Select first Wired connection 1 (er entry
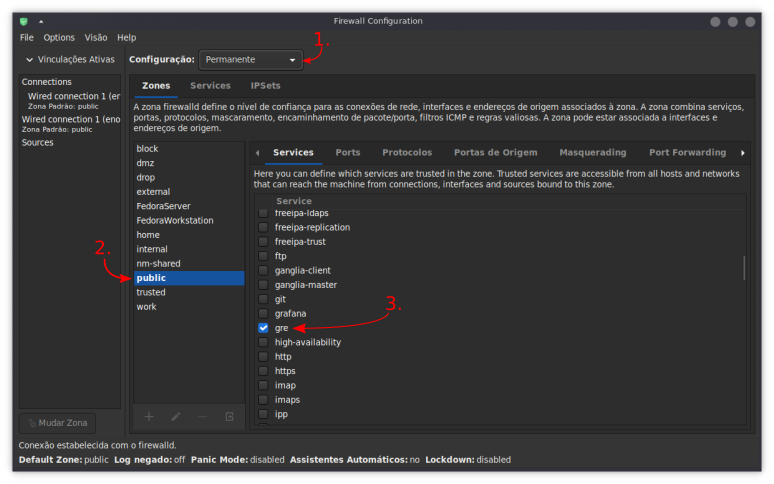 coord(71,101)
